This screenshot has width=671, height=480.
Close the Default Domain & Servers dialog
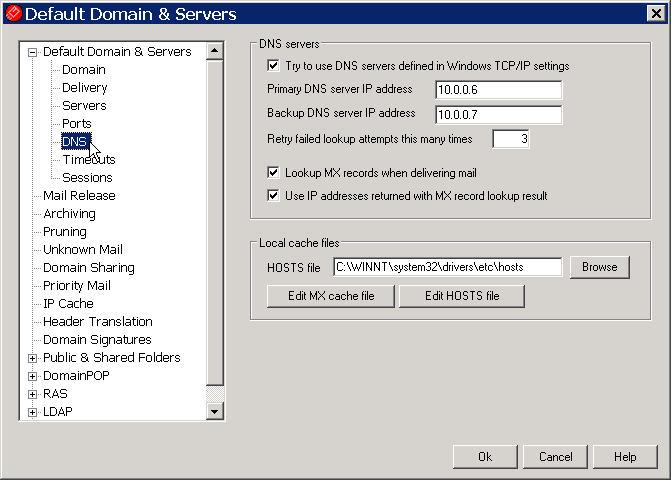pyautogui.click(x=656, y=14)
